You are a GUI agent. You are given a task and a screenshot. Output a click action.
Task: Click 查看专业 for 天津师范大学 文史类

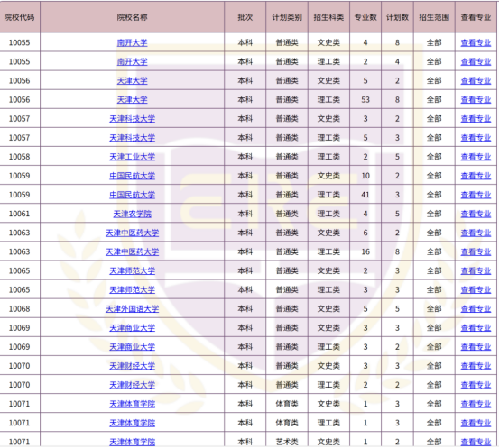tap(476, 271)
